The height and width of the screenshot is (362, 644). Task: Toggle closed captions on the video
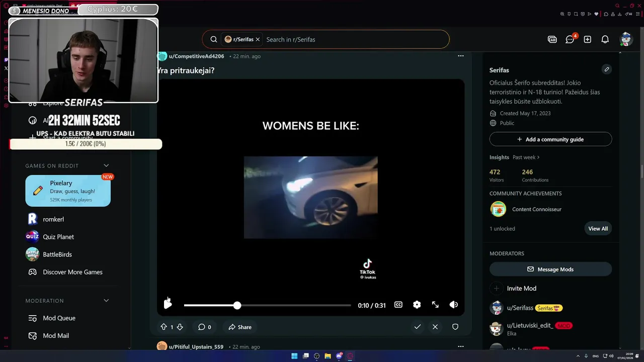(398, 305)
